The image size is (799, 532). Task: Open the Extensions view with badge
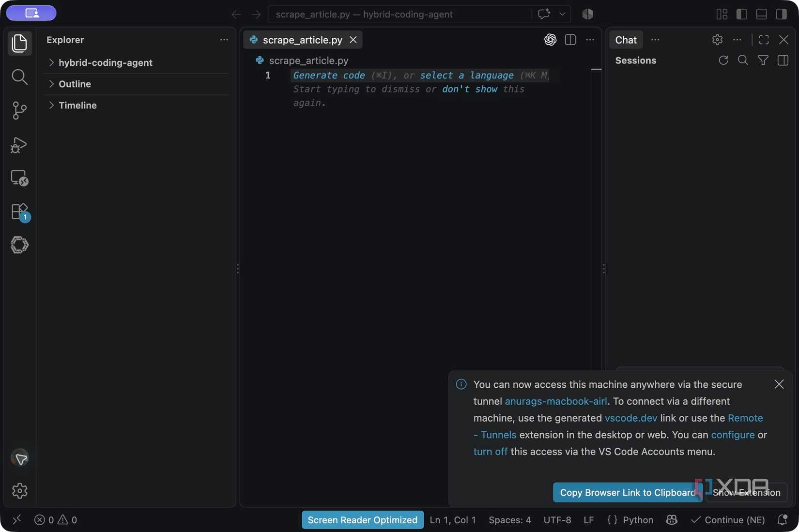pos(20,212)
